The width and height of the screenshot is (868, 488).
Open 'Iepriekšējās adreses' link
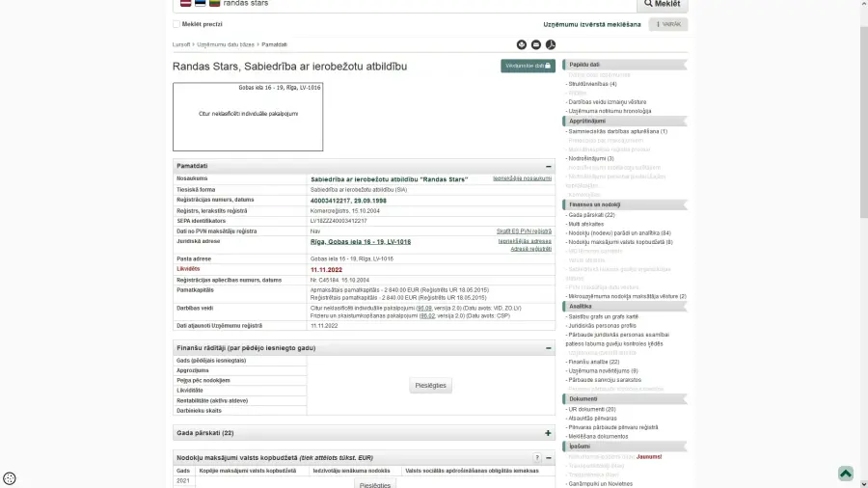tap(525, 241)
